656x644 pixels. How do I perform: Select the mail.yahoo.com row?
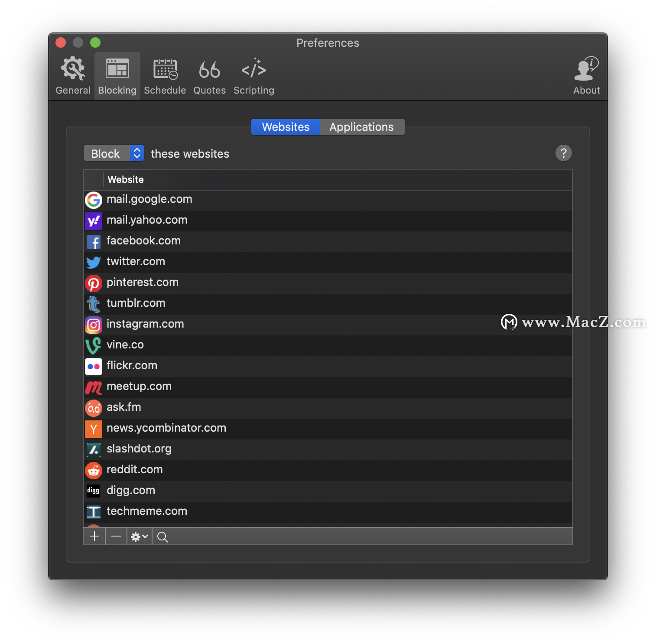[x=328, y=221]
